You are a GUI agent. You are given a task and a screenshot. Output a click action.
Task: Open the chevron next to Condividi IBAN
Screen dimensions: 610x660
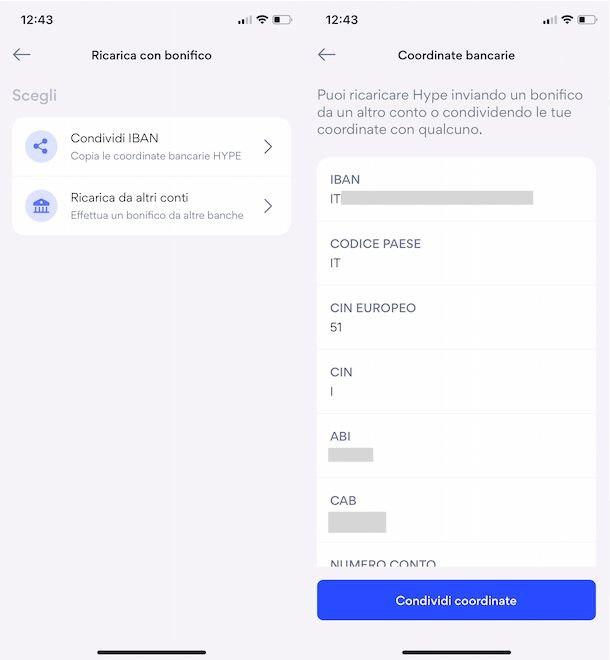(x=268, y=146)
